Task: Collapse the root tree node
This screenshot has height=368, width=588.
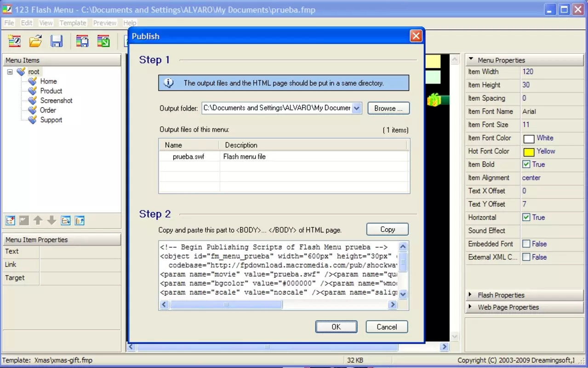Action: [x=10, y=72]
